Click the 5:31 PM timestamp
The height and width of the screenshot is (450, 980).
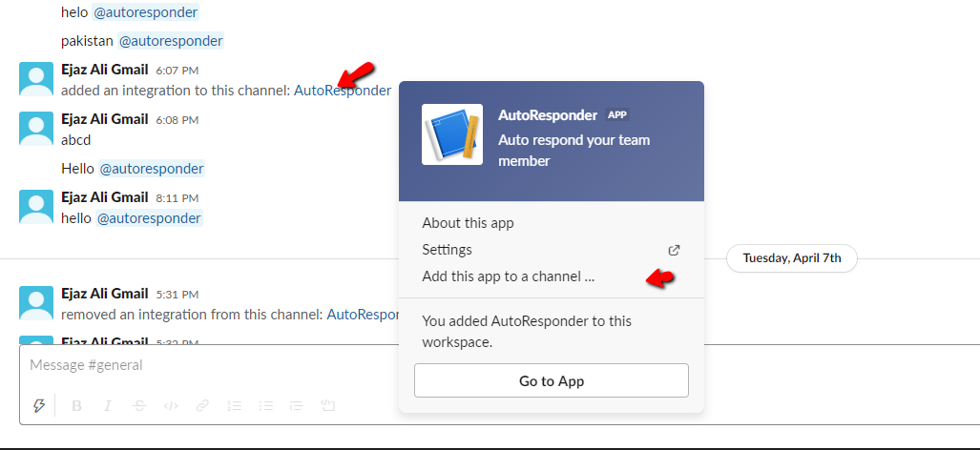[x=177, y=295]
